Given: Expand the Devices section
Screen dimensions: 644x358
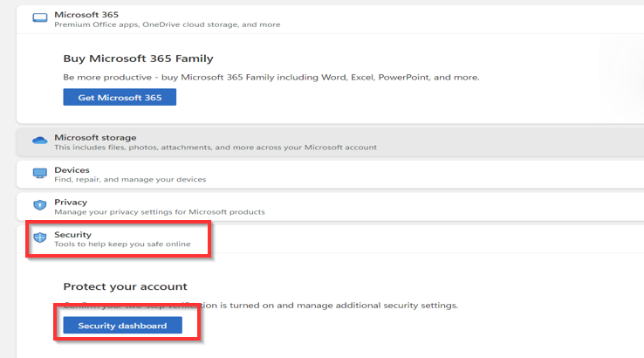Looking at the screenshot, I should tap(330, 175).
